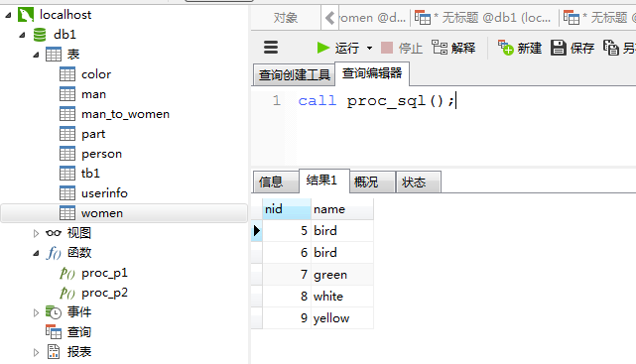Click line number 1 in editor gutter
The width and height of the screenshot is (636, 364).
tap(277, 100)
